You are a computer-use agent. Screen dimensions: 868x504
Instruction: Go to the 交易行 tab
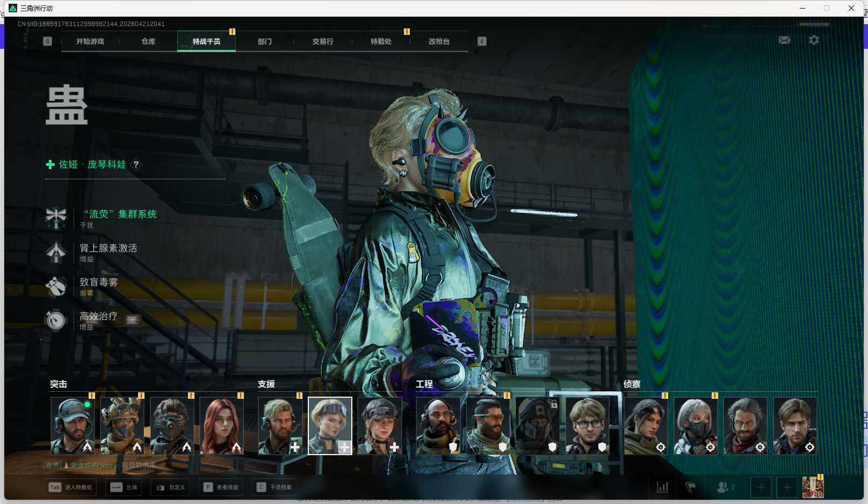(323, 41)
